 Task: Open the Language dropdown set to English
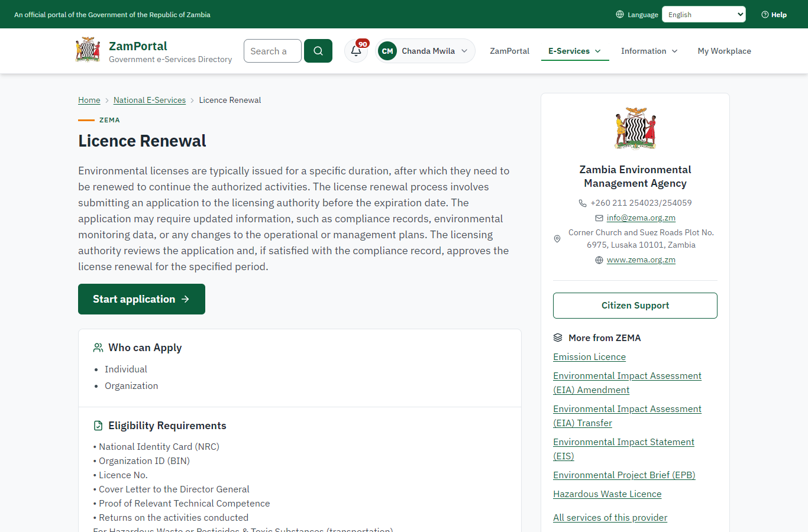(704, 14)
